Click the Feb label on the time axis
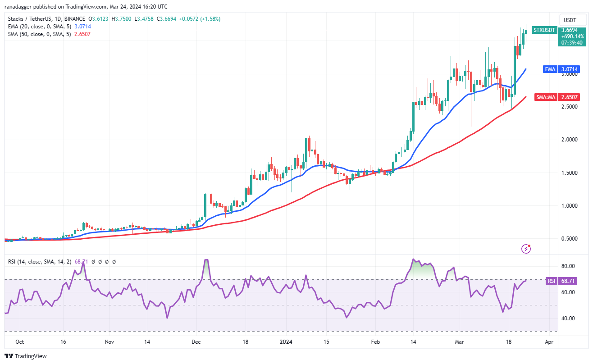 point(375,342)
